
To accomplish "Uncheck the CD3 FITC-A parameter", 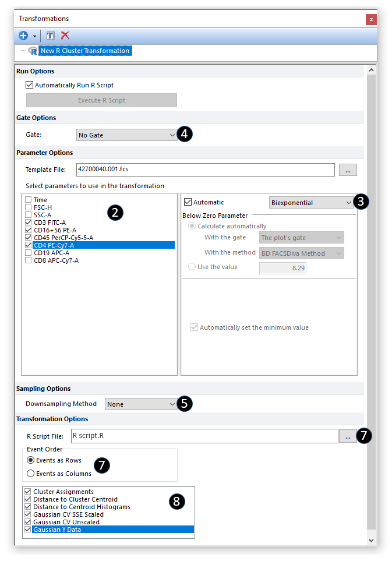I will (29, 223).
